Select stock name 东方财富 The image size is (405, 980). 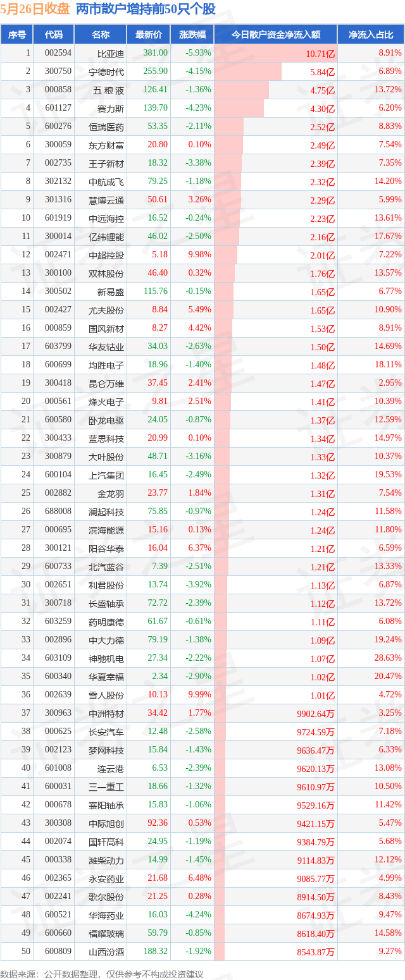(106, 145)
